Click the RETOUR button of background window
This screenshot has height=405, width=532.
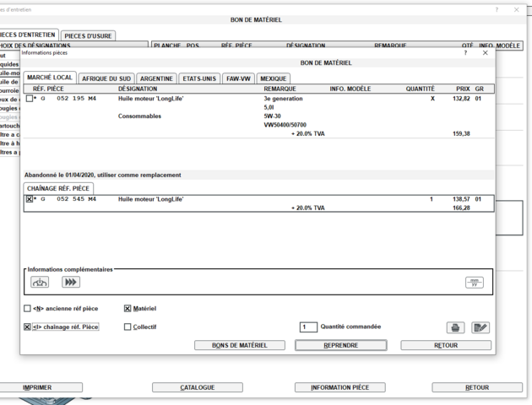click(x=477, y=387)
